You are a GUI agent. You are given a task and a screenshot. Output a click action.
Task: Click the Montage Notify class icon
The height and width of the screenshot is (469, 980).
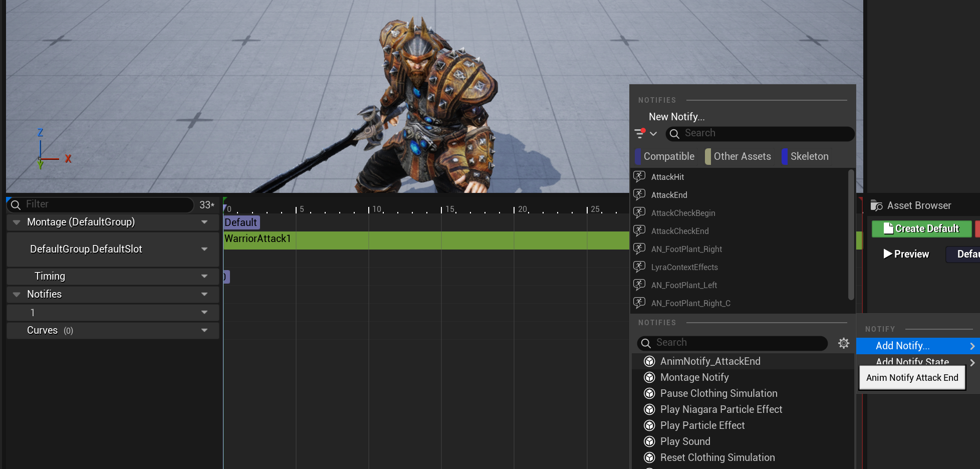(x=649, y=377)
